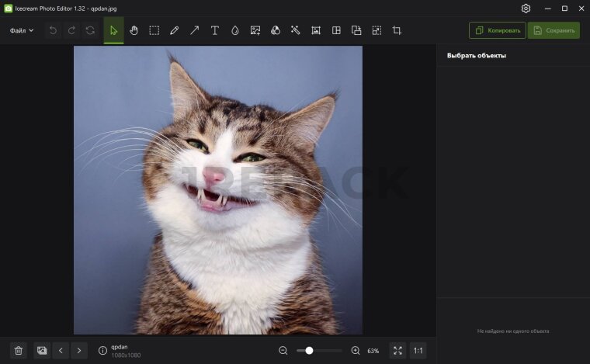Open the Файл dropdown menu
590x364 pixels.
click(x=22, y=30)
